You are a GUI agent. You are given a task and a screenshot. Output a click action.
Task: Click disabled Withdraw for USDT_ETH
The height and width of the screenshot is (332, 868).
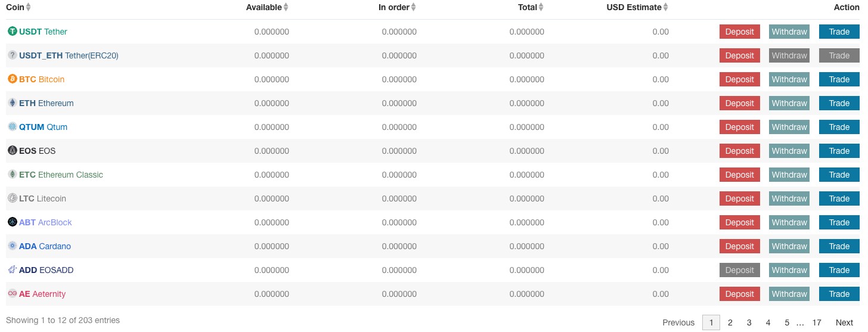pos(789,55)
